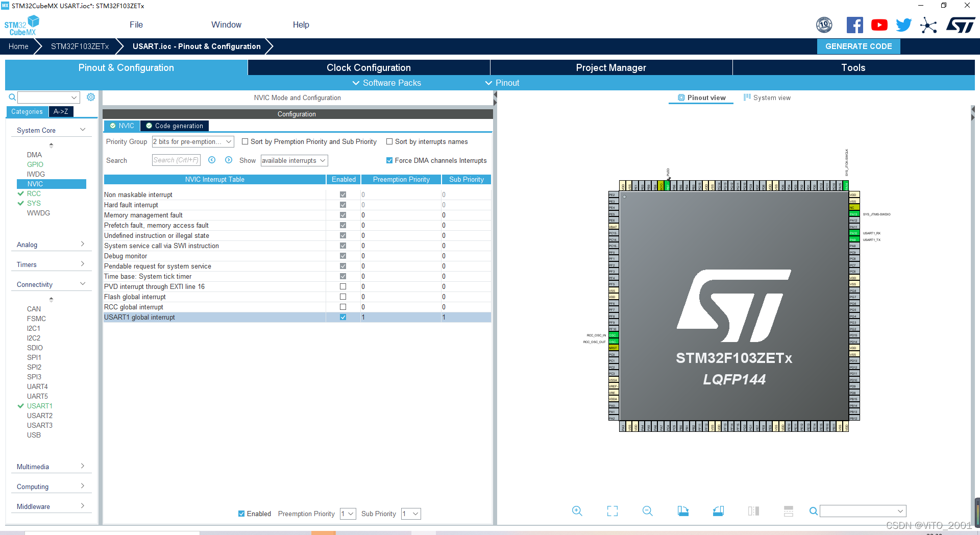The width and height of the screenshot is (980, 535).
Task: Enable the RCC global interrupt checkbox
Action: pos(343,307)
